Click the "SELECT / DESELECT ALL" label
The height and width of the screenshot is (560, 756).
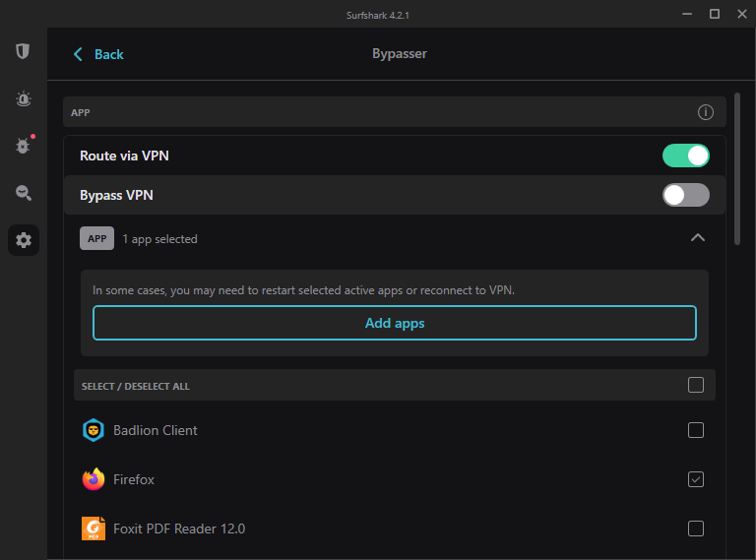click(x=136, y=386)
